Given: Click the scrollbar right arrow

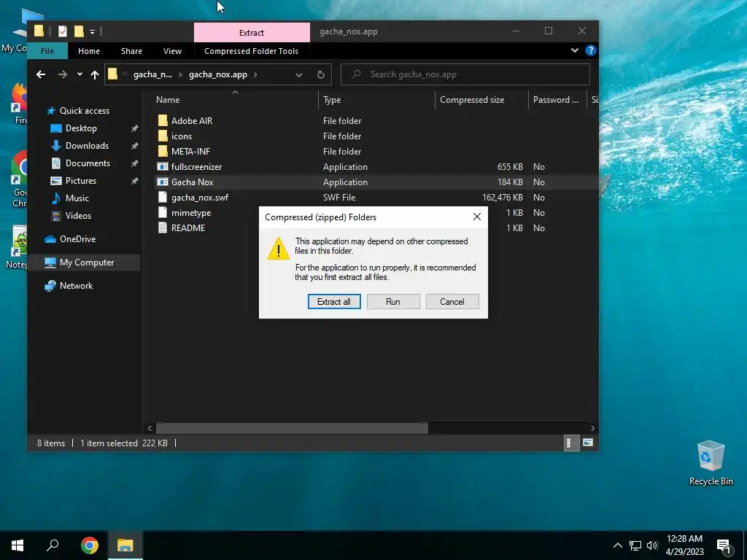Looking at the screenshot, I should point(592,428).
